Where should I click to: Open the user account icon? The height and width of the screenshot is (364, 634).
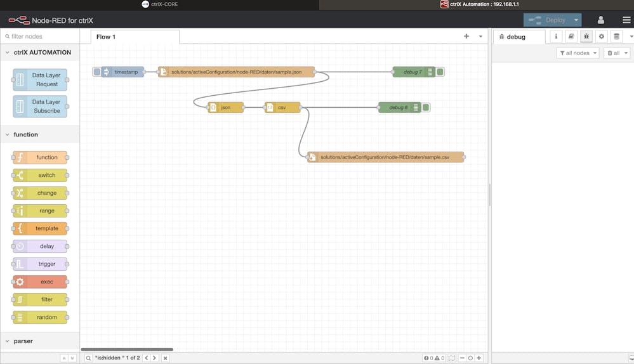pyautogui.click(x=601, y=20)
